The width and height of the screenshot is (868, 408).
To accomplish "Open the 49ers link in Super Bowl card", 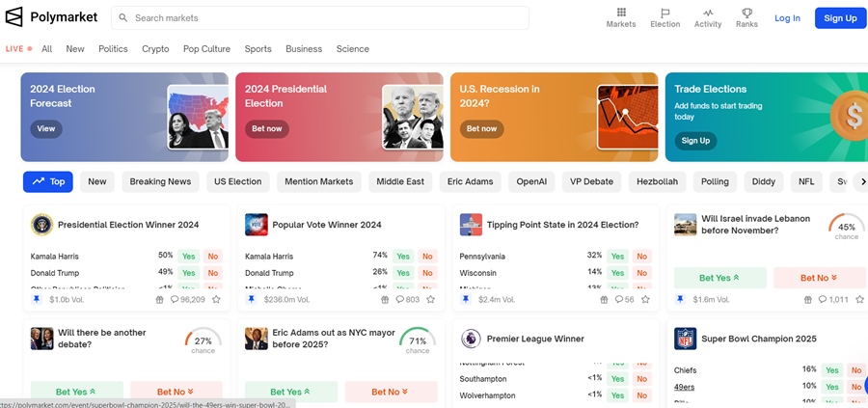I will pyautogui.click(x=684, y=387).
